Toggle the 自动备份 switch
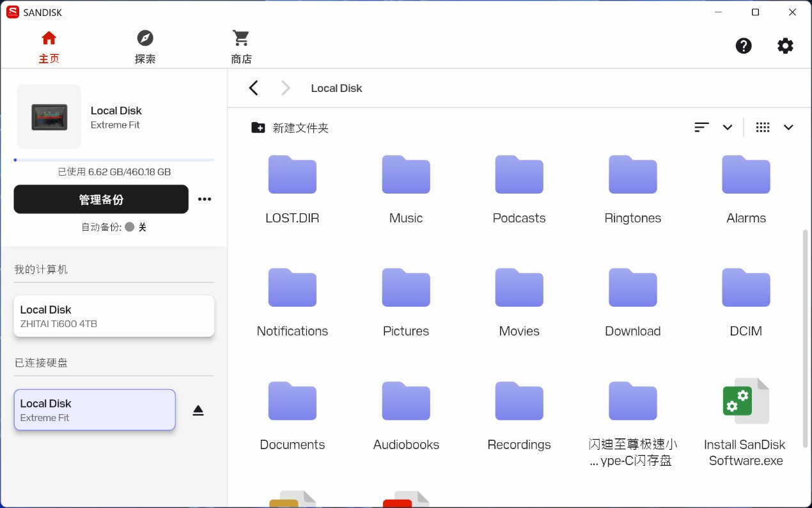Viewport: 812px width, 508px height. (x=130, y=227)
